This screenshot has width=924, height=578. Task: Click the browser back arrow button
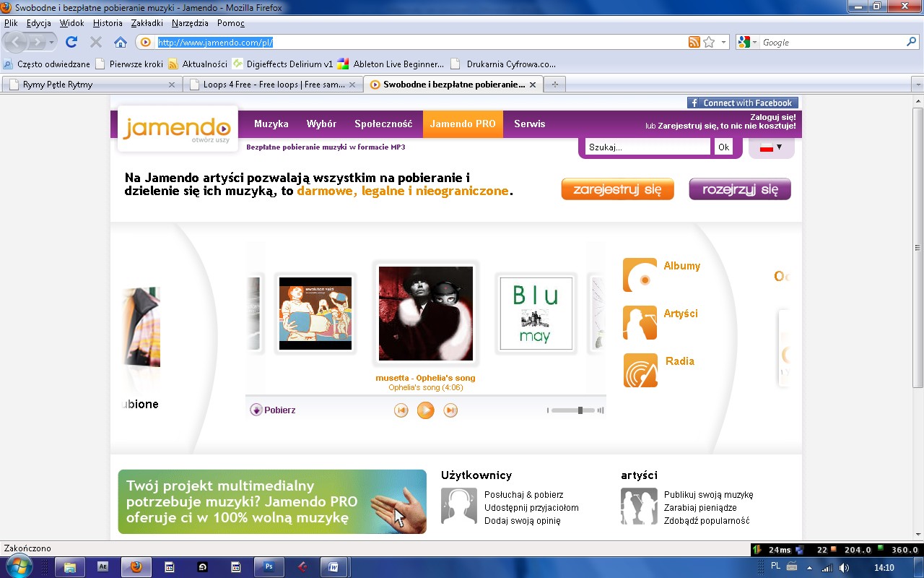tap(17, 42)
